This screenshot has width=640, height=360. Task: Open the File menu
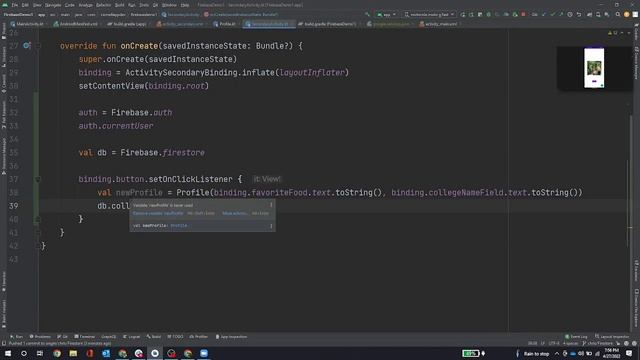click(15, 5)
